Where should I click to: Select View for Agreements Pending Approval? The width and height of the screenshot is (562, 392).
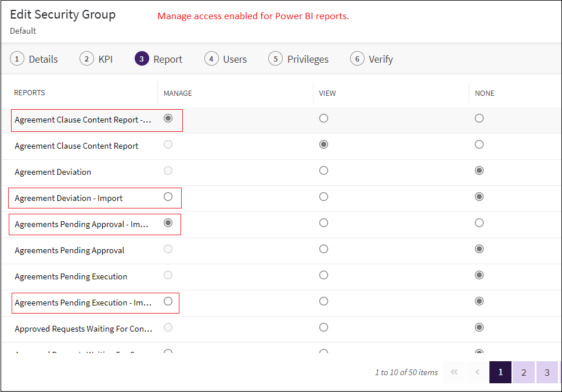point(323,249)
